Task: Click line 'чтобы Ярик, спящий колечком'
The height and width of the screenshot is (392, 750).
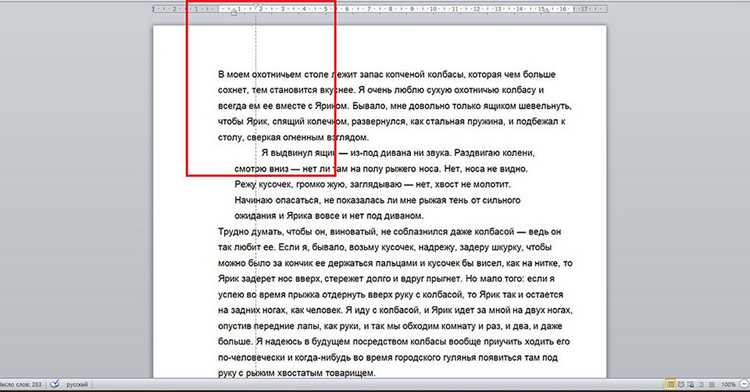Action: pos(392,121)
